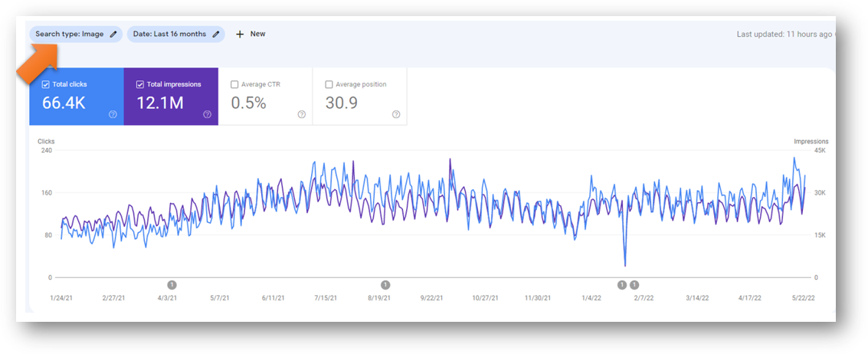This screenshot has width=868, height=354.
Task: Open help icon on Average CTR card
Action: pos(302,114)
